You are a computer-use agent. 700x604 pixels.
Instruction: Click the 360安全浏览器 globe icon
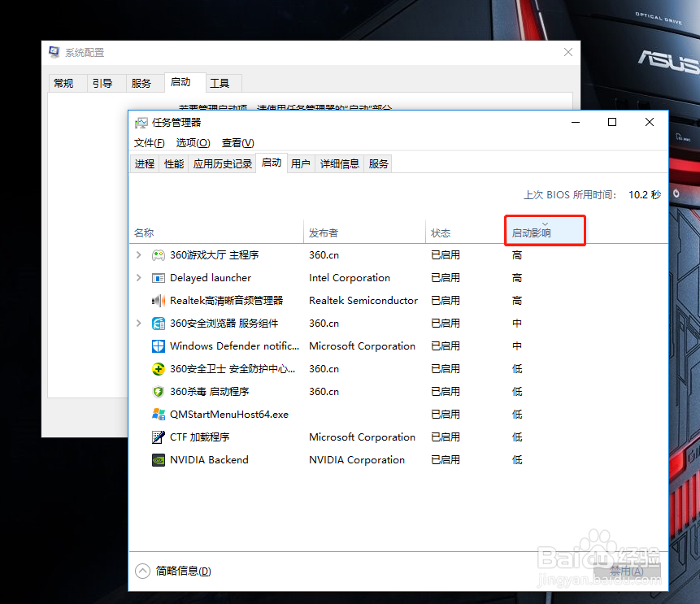click(x=158, y=324)
